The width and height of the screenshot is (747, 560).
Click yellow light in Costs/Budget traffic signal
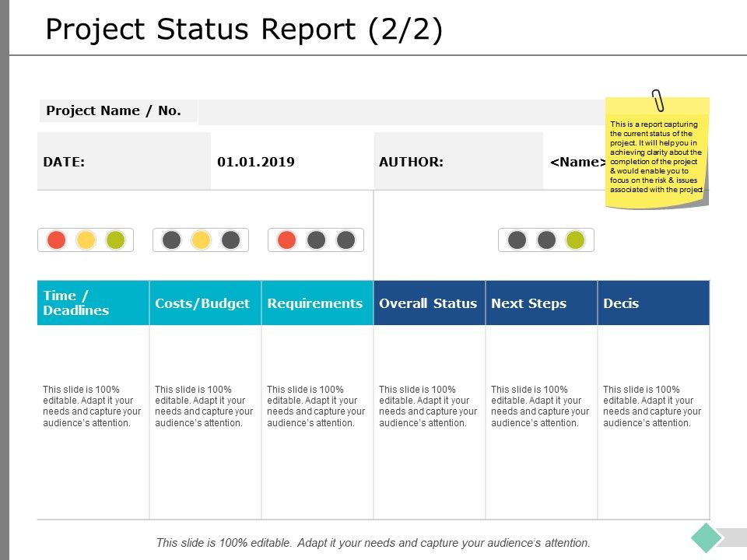[x=201, y=240]
